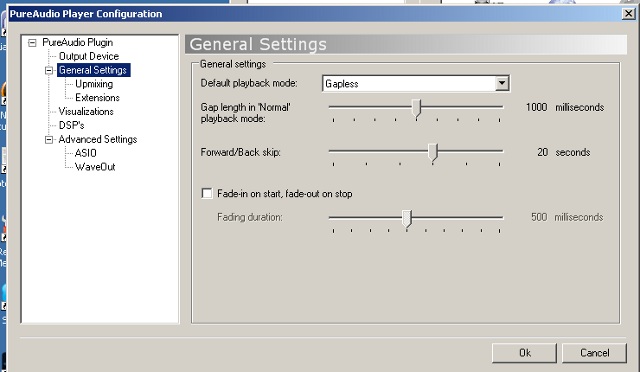Click the Fading duration slider thumb
The image size is (640, 372).
click(407, 219)
